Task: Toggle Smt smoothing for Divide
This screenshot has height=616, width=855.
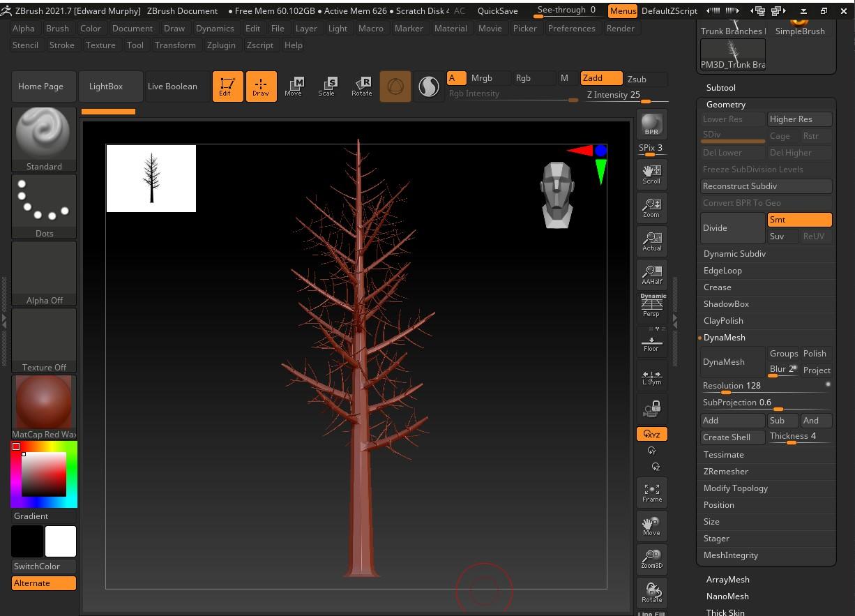Action: 799,220
